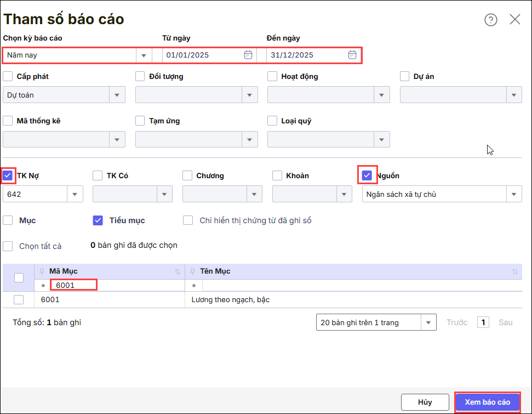Expand the Chọn kỳ báo cáo dropdown

[x=144, y=55]
